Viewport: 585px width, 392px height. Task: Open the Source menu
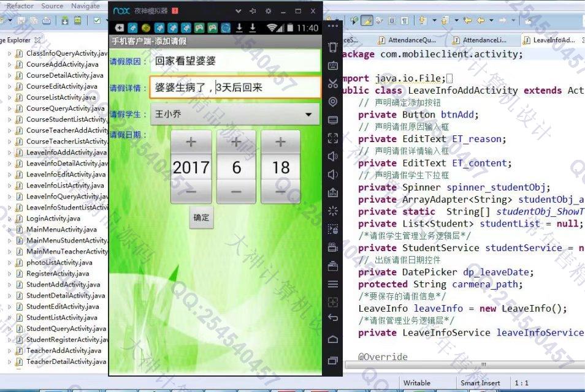pyautogui.click(x=52, y=6)
